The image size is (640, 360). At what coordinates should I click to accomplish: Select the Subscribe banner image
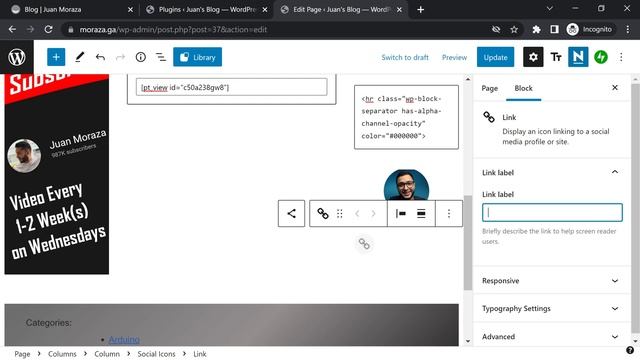tap(57, 174)
